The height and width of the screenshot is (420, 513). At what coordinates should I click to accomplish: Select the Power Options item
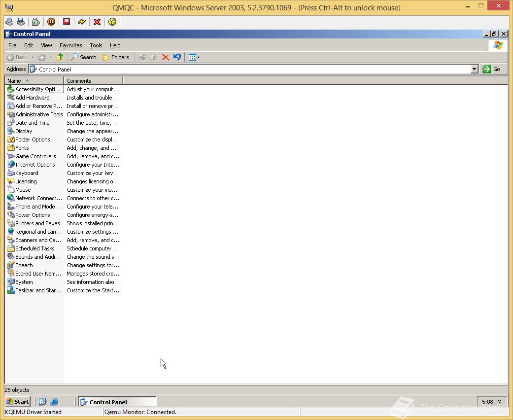coord(29,215)
